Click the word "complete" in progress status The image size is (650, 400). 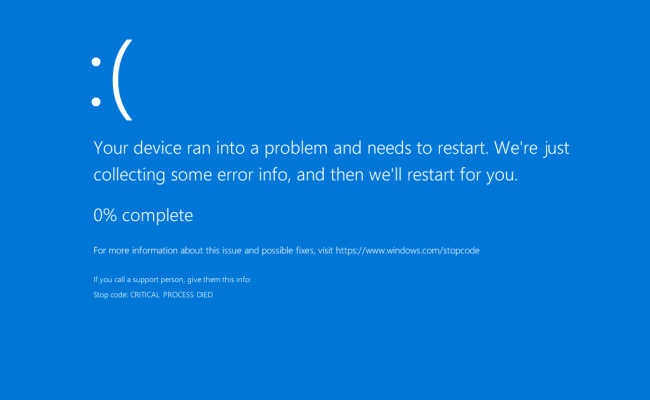[158, 215]
